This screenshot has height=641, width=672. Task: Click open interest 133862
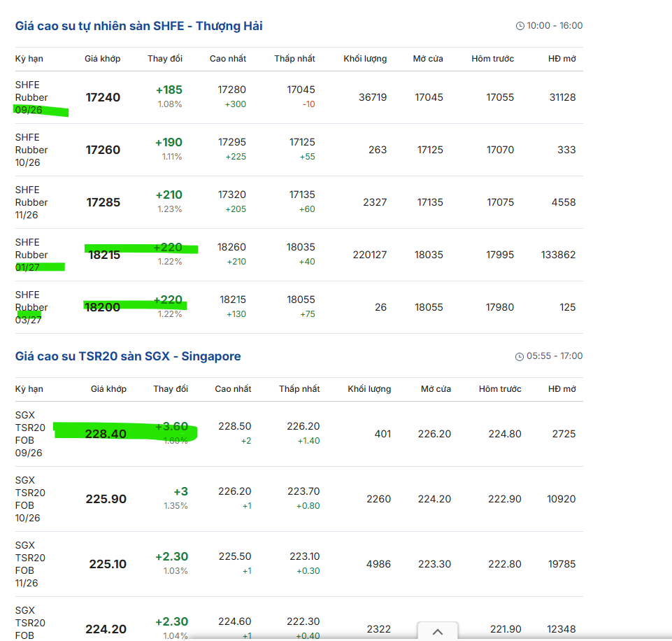tap(559, 255)
